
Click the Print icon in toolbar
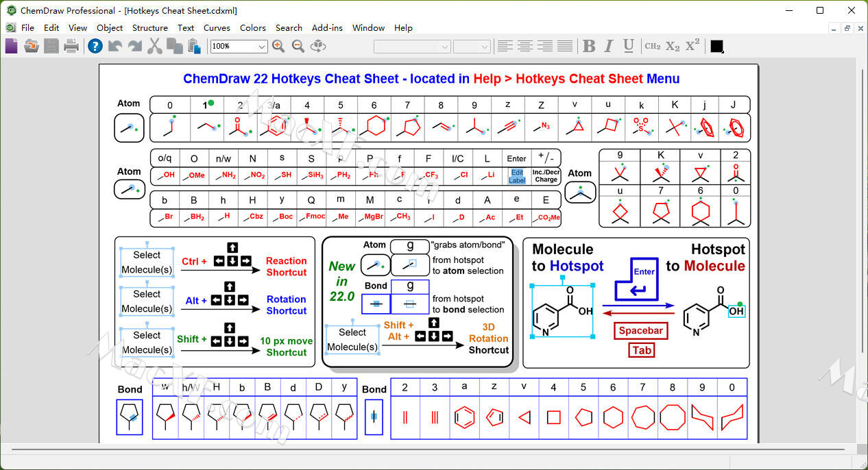71,46
